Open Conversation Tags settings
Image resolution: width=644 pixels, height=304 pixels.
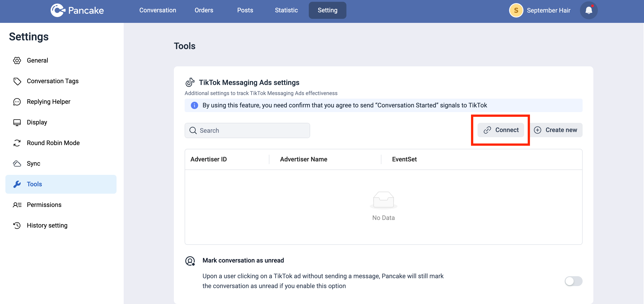61,81
